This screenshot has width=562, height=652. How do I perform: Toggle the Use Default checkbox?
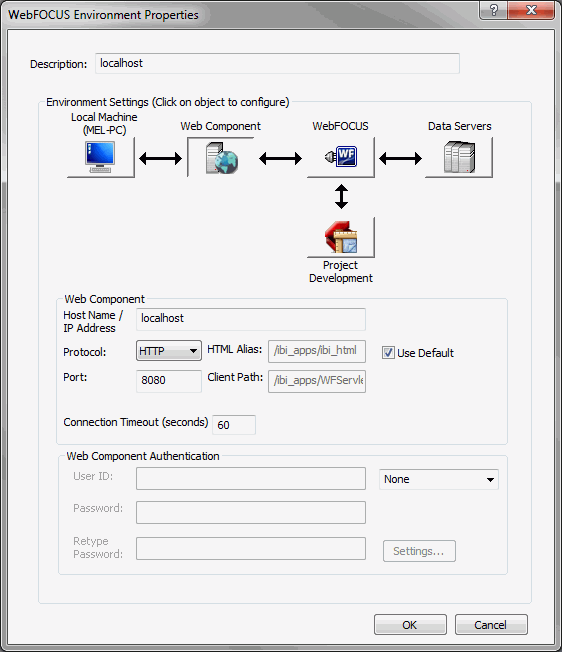pyautogui.click(x=388, y=353)
